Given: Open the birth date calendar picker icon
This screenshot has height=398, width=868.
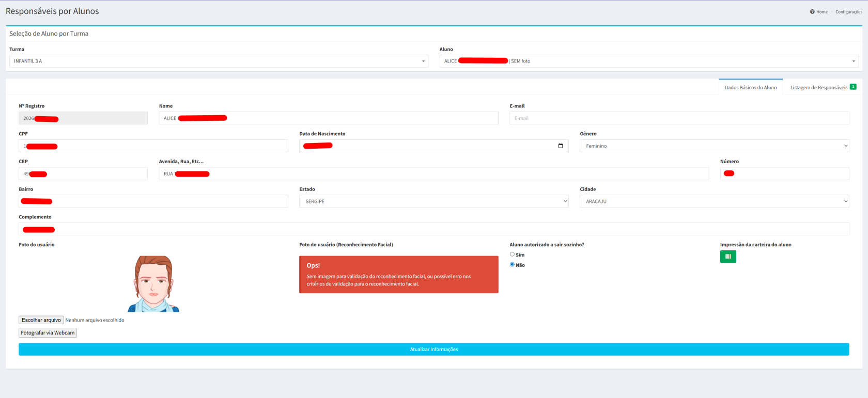Looking at the screenshot, I should [561, 146].
